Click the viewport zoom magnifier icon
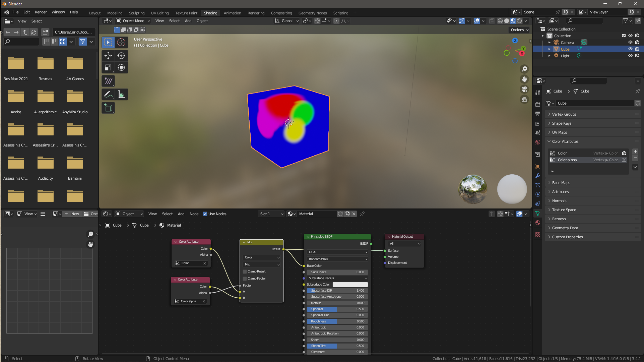 (524, 69)
